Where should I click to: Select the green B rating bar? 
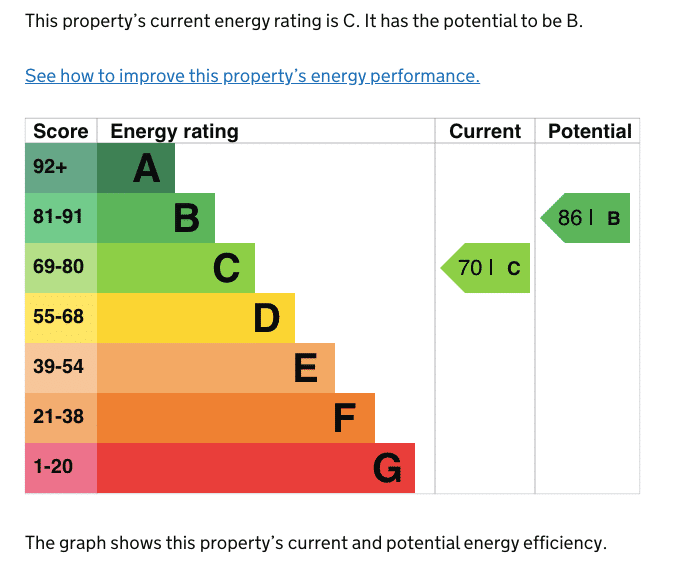[x=156, y=218]
